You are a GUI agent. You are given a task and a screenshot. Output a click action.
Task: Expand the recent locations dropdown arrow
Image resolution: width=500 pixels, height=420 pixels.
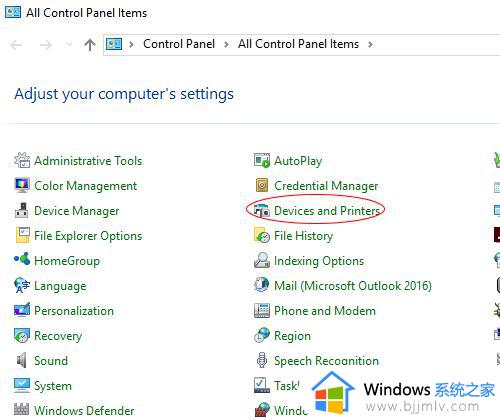click(69, 44)
